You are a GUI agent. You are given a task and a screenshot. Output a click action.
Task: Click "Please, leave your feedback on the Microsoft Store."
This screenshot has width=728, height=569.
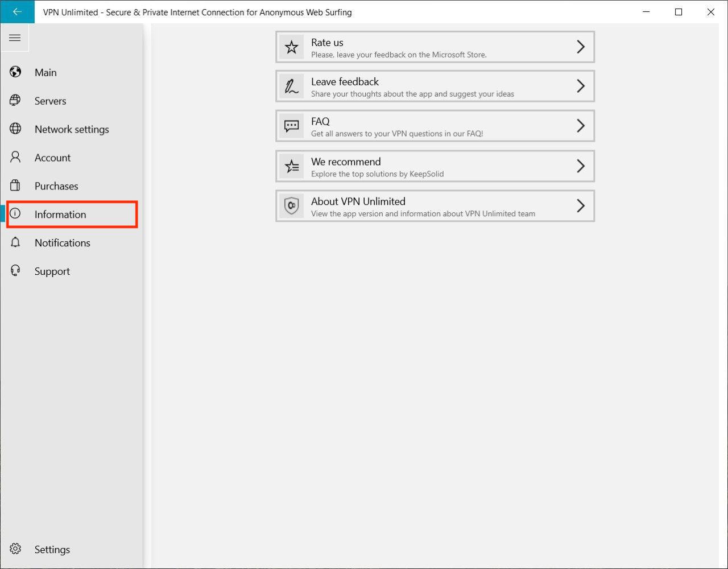pyautogui.click(x=399, y=55)
